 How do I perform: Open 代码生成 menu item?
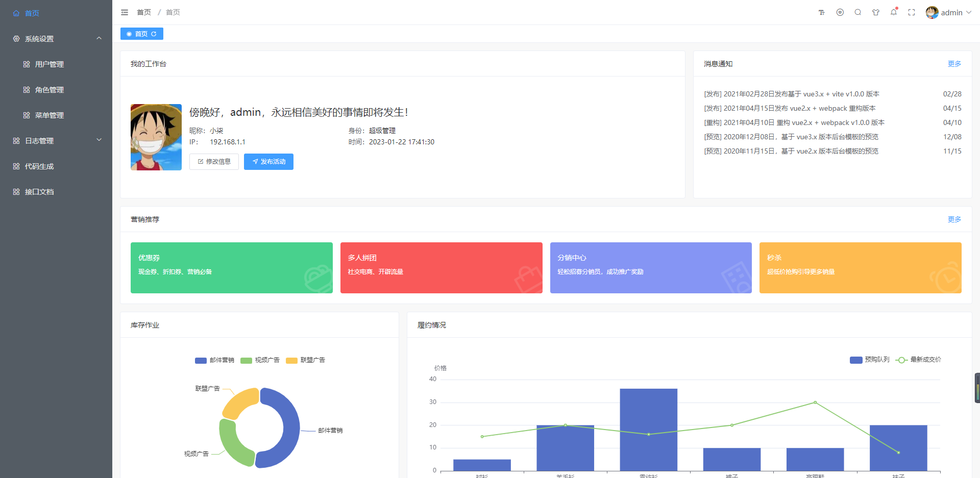(x=56, y=166)
